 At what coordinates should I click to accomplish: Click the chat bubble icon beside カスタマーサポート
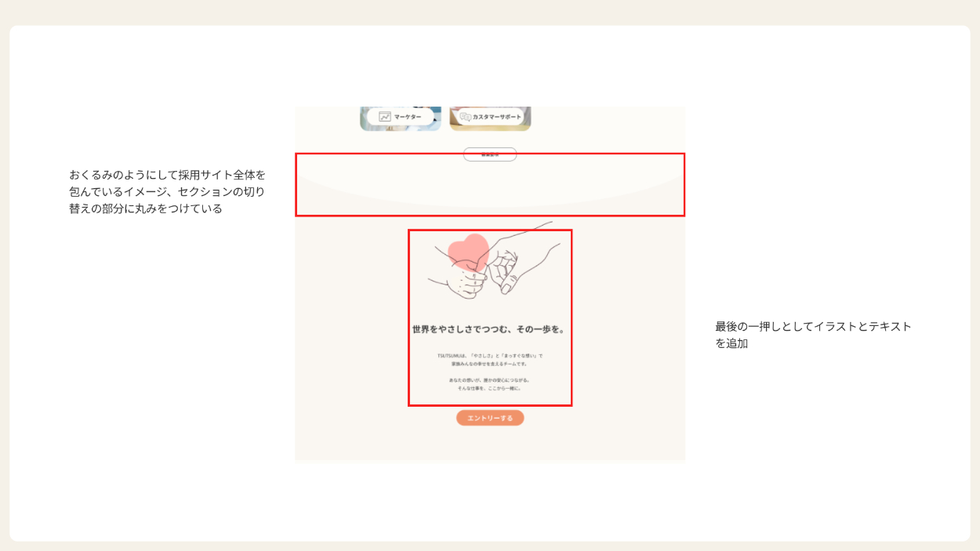click(466, 117)
